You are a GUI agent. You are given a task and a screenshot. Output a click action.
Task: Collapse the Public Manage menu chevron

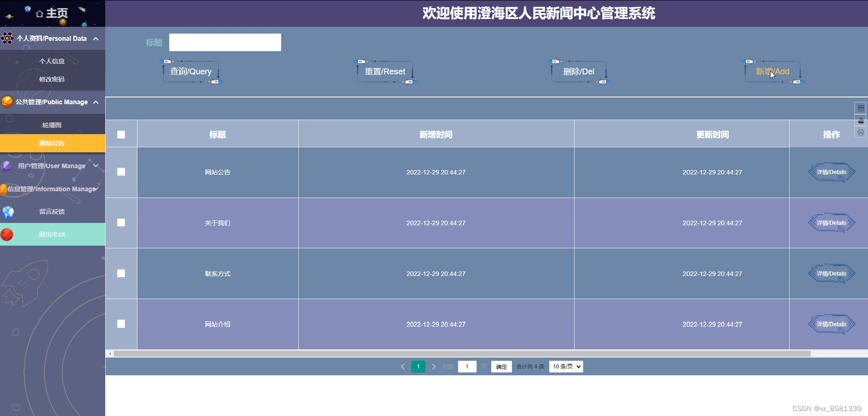96,102
